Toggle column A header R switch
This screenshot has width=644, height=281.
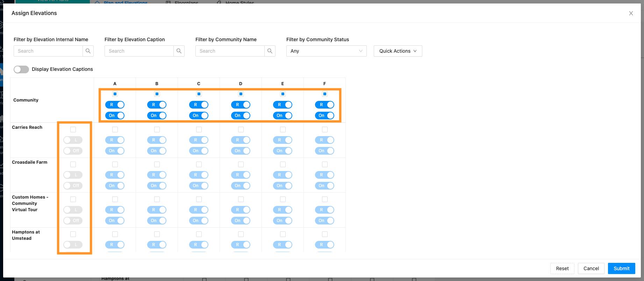(x=115, y=105)
